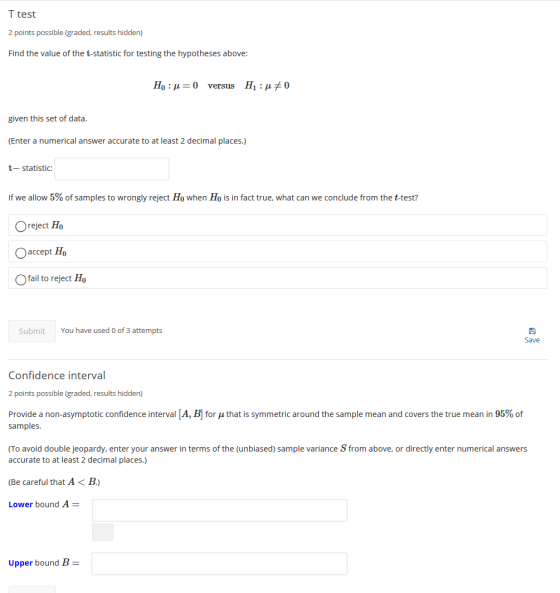Click the blue 'Upper' keyword link
Screen dimensions: 560x593
point(20,563)
